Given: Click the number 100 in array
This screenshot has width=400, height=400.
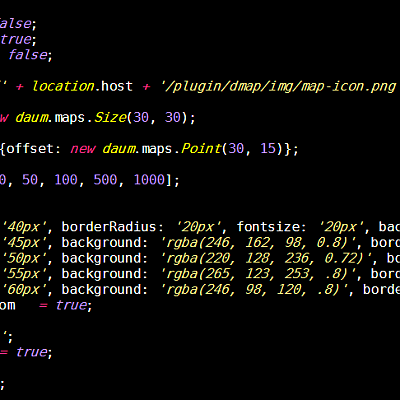Looking at the screenshot, I should [66, 180].
